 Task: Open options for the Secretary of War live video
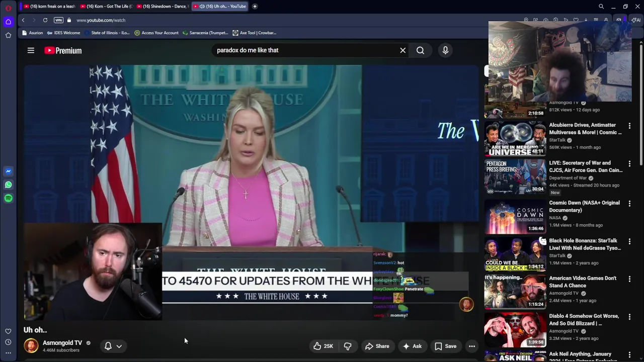point(629,163)
